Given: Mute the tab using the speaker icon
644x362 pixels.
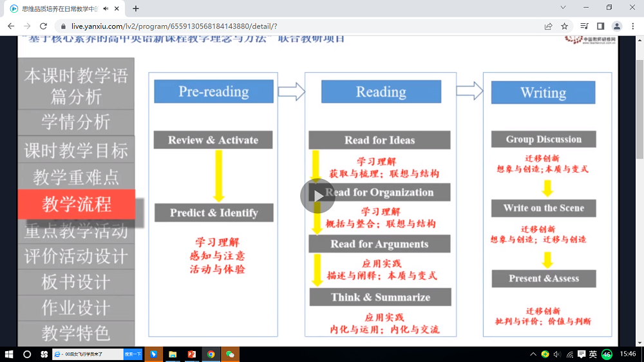Looking at the screenshot, I should point(106,8).
